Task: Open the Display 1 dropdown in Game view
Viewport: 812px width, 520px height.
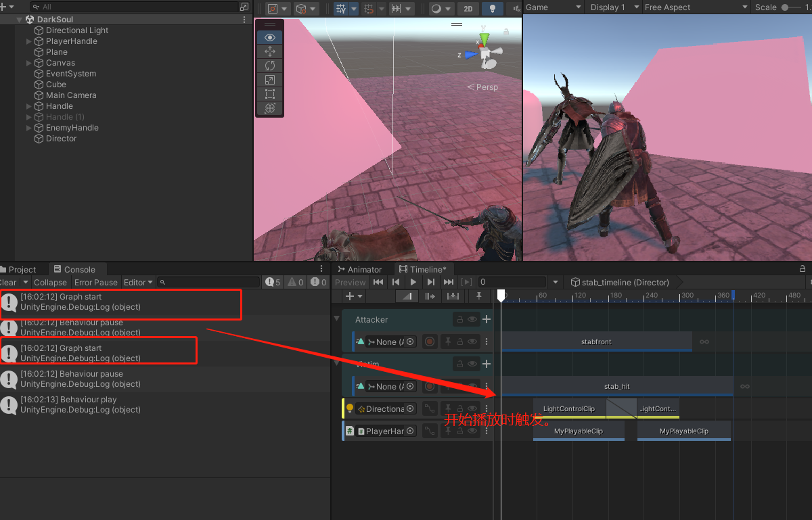Action: pyautogui.click(x=614, y=7)
